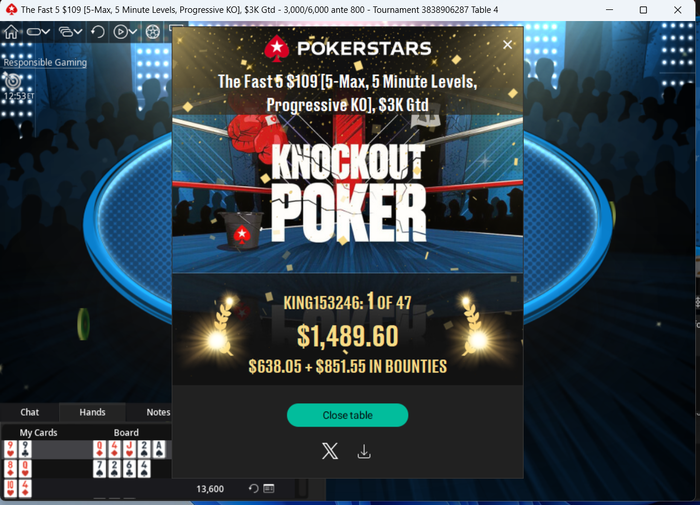Go to the home lobby icon

click(11, 32)
